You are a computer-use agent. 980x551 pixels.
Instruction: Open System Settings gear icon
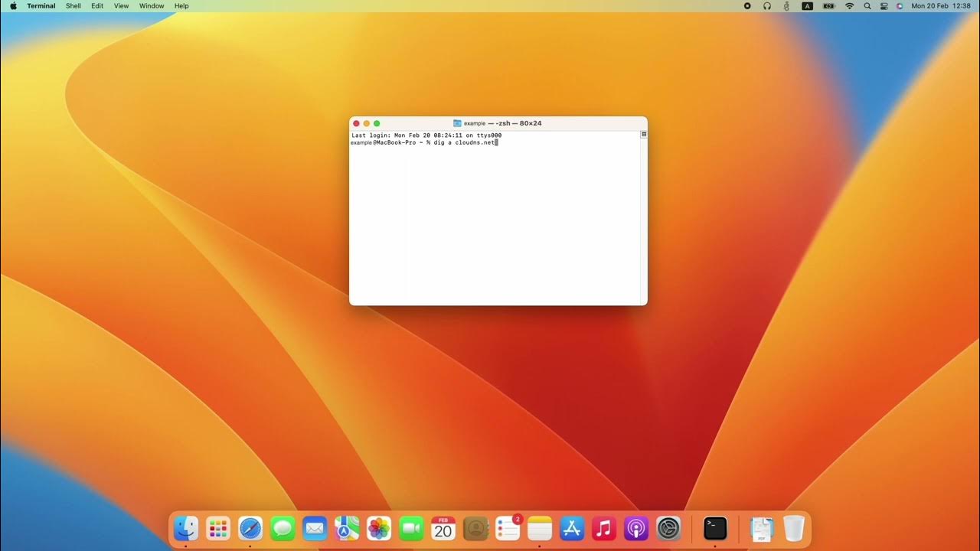(668, 528)
